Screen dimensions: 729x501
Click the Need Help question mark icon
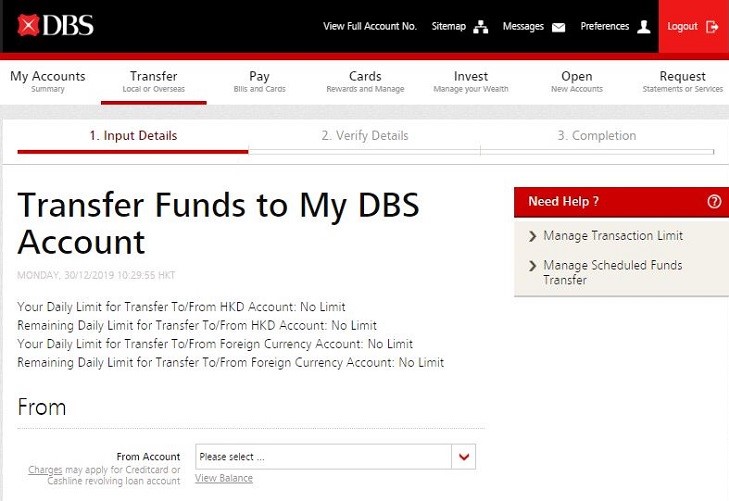[x=713, y=201]
